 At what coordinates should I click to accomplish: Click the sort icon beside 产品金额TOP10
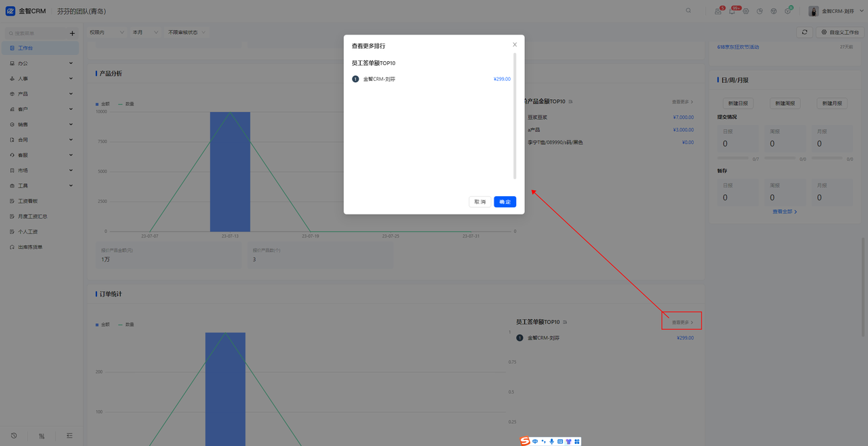point(571,102)
